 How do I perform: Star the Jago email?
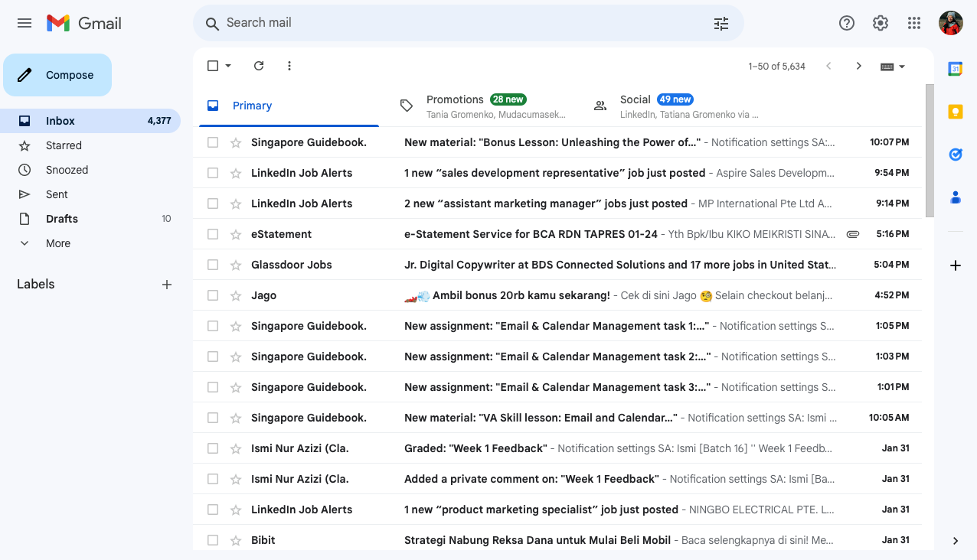[x=236, y=295]
